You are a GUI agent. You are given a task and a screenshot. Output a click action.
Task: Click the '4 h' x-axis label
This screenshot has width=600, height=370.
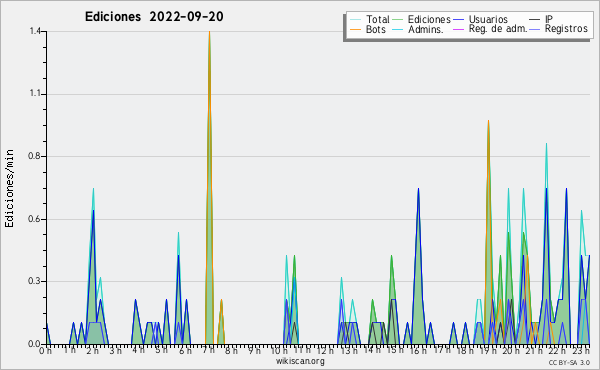139,350
